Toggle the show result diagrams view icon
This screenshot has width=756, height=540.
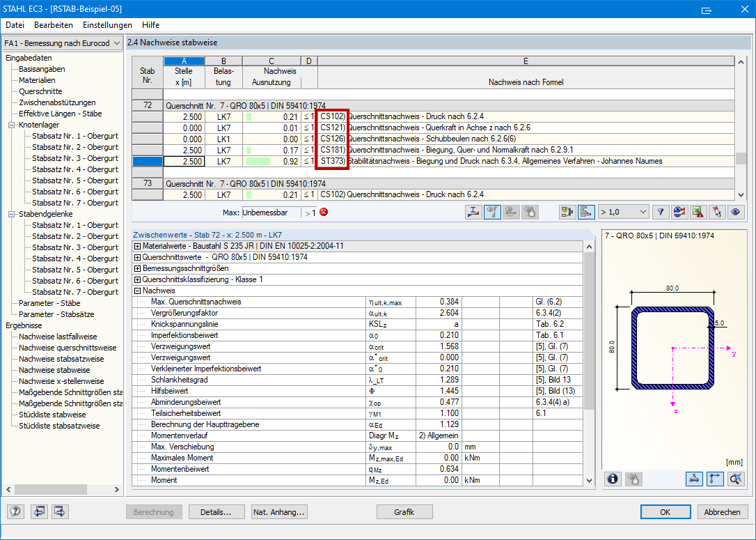[492, 212]
